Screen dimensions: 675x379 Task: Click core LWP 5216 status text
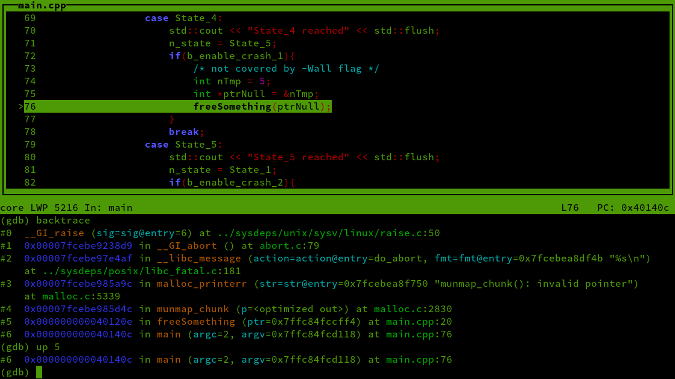pyautogui.click(x=39, y=208)
